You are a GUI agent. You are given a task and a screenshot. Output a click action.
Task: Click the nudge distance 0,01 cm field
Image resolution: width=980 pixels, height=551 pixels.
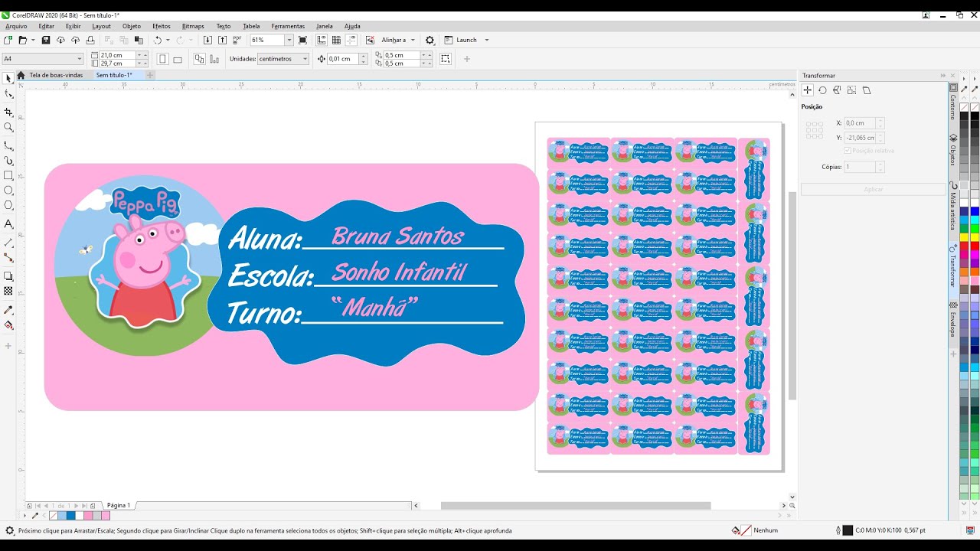(x=341, y=59)
